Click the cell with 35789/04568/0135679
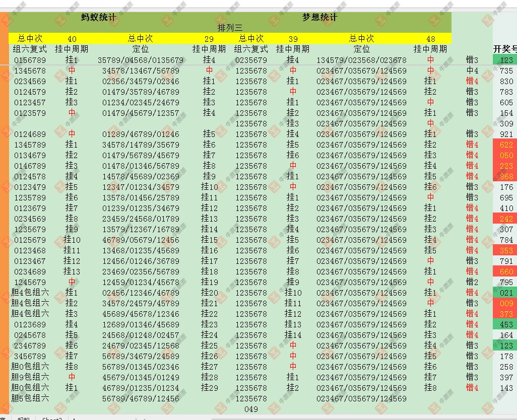This screenshot has height=420, width=517. pos(140,60)
